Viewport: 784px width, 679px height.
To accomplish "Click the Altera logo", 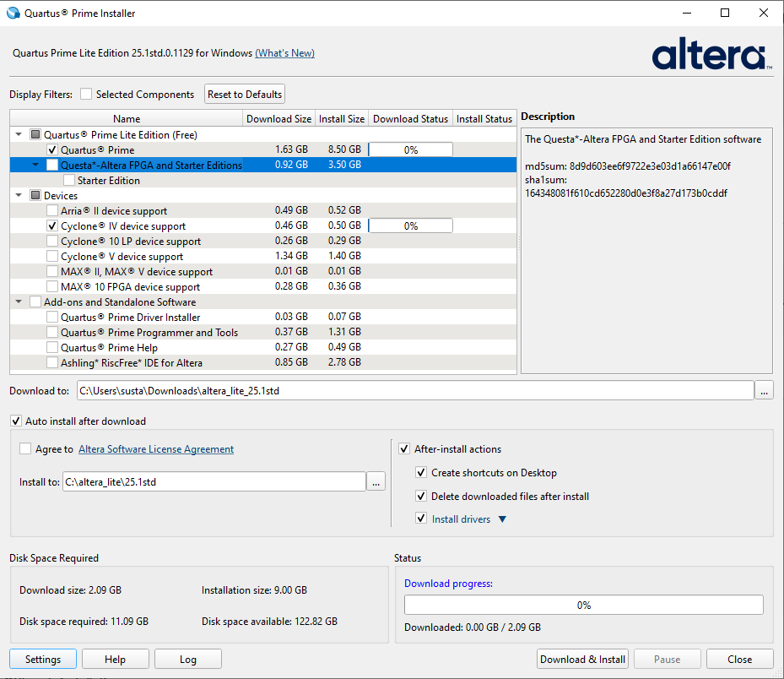I will pyautogui.click(x=711, y=53).
